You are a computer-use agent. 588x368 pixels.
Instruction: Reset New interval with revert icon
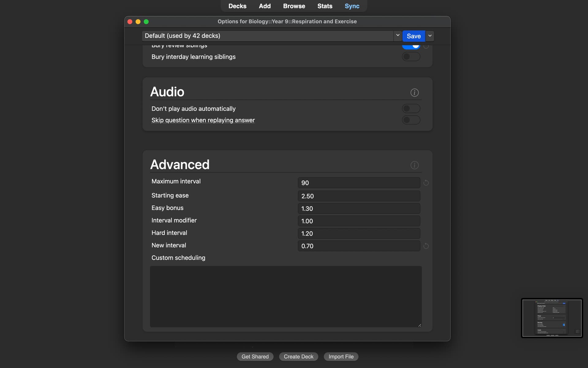pyautogui.click(x=426, y=246)
